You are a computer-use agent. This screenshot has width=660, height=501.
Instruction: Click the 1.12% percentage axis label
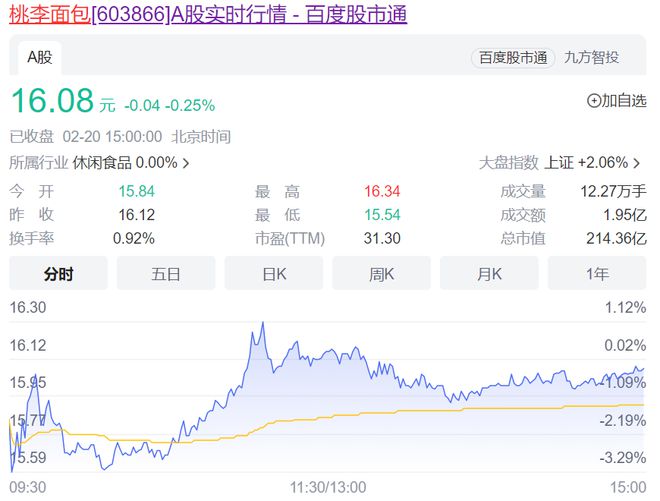coord(625,307)
